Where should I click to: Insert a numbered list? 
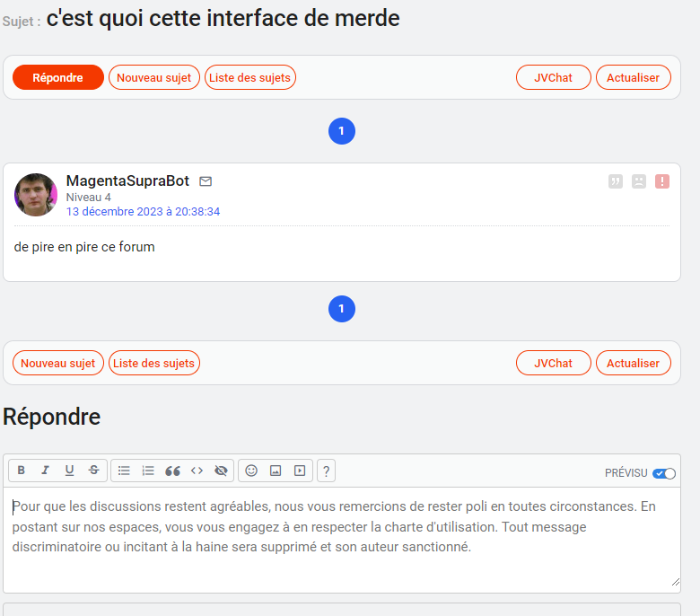[148, 471]
